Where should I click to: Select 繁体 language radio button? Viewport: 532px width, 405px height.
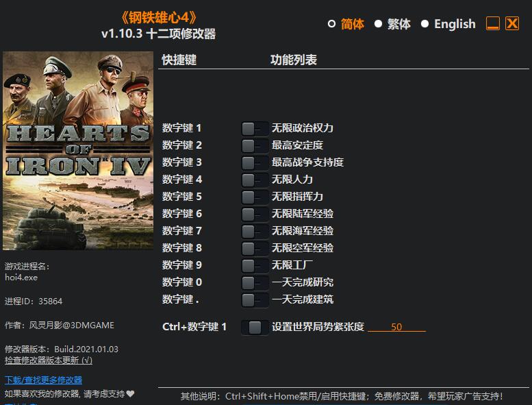pos(379,24)
